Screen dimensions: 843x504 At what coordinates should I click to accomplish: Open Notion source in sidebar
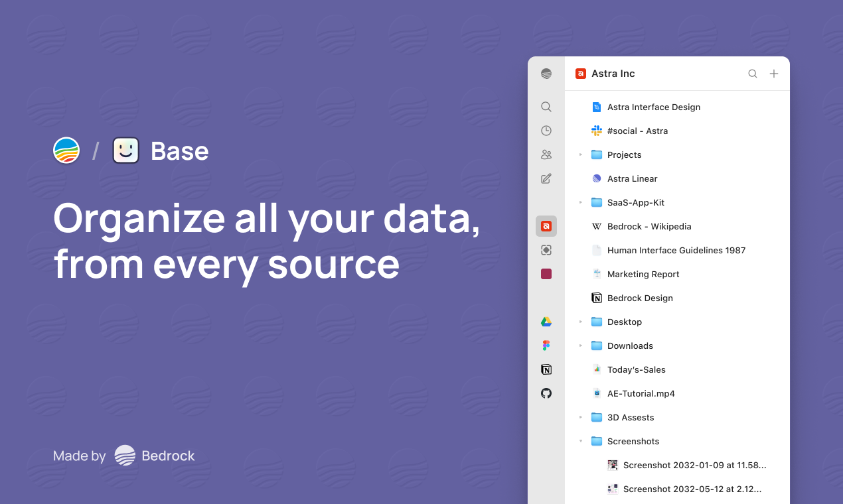point(546,369)
